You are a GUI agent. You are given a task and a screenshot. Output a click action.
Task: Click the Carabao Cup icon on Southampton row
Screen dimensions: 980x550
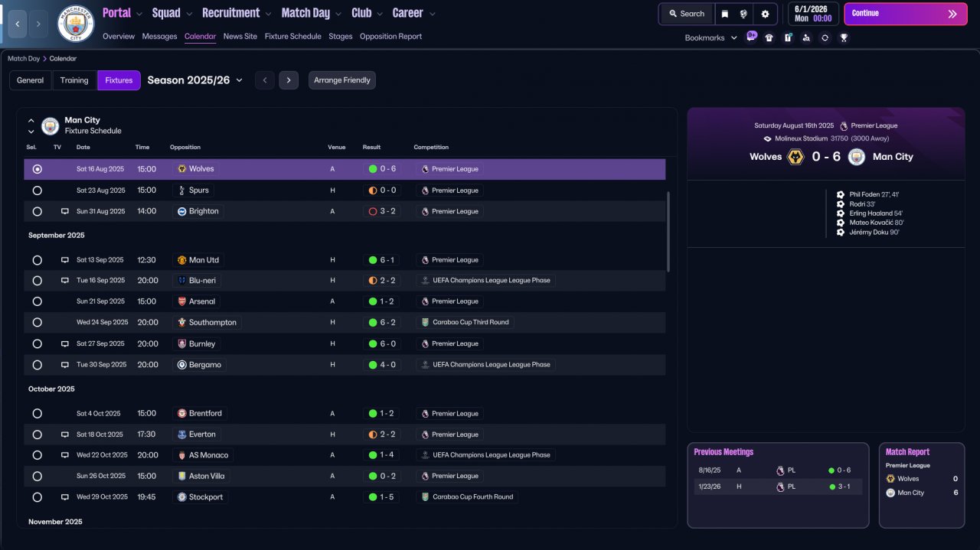coord(426,323)
